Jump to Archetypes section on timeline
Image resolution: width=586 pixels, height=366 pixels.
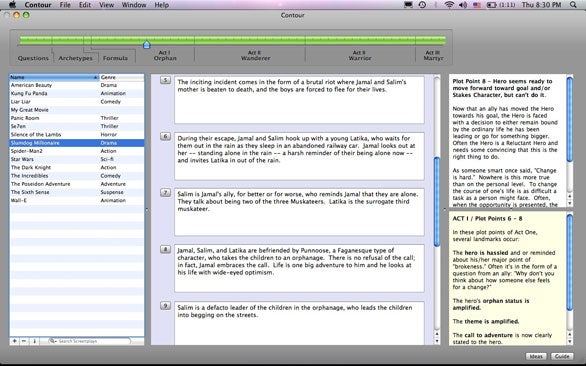(75, 58)
